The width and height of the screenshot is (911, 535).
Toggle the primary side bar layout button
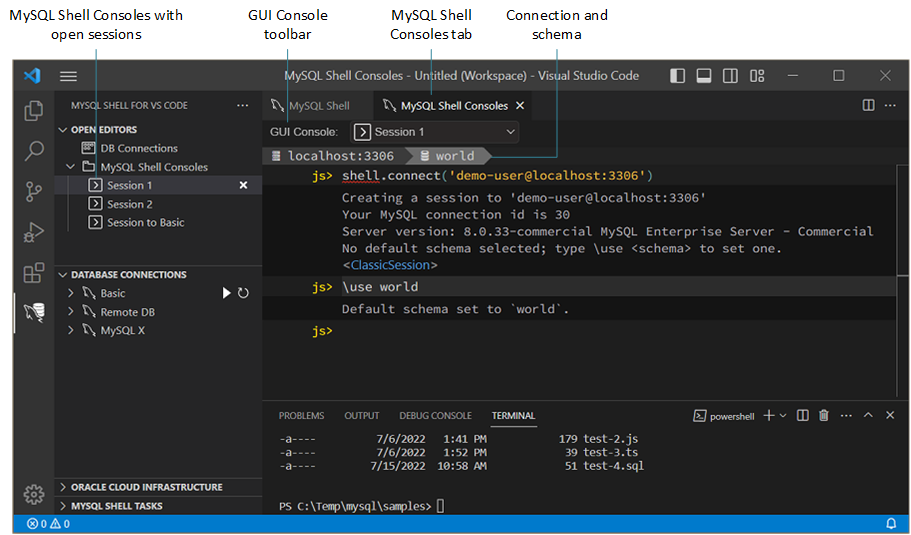click(x=678, y=76)
